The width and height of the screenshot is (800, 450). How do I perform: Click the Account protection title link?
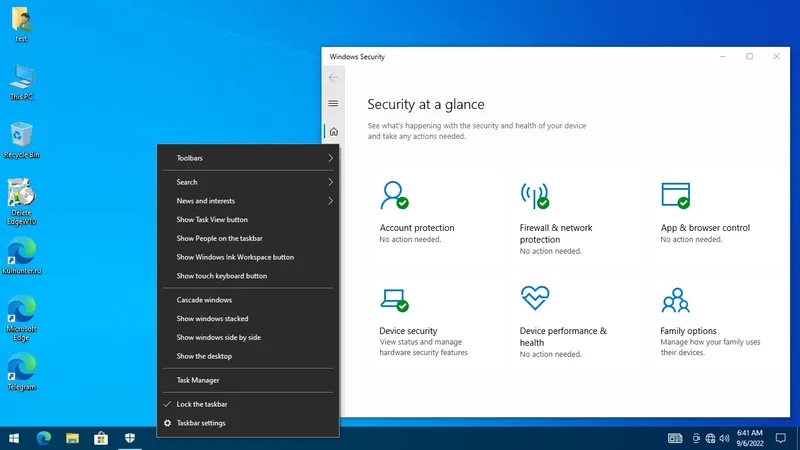pyautogui.click(x=417, y=228)
